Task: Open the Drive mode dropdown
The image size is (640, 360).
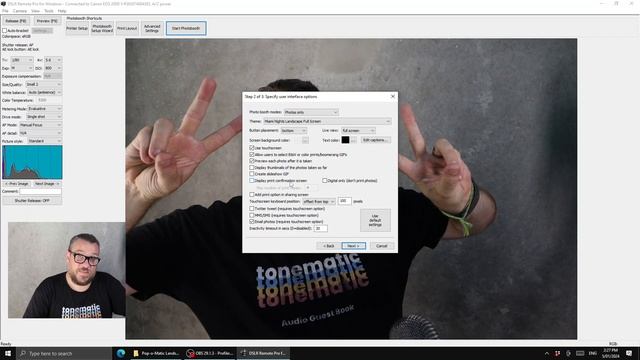Action: [44, 117]
